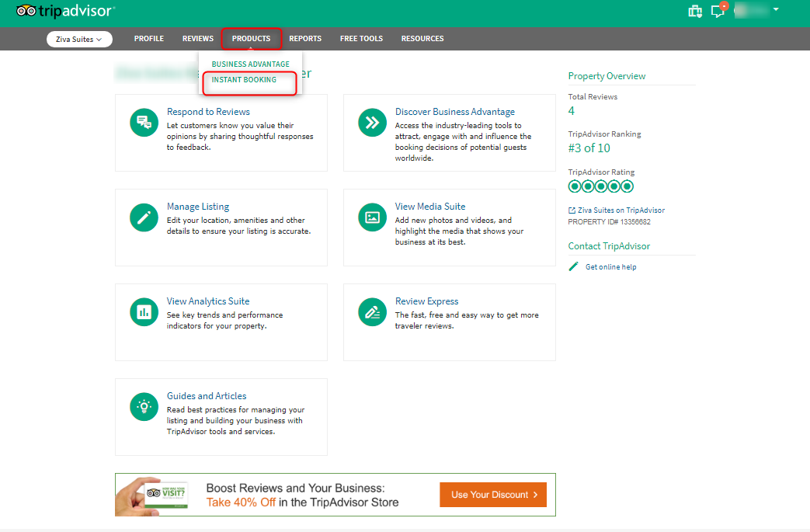The width and height of the screenshot is (810, 532).
Task: Click the total reviews count 4
Action: (572, 110)
